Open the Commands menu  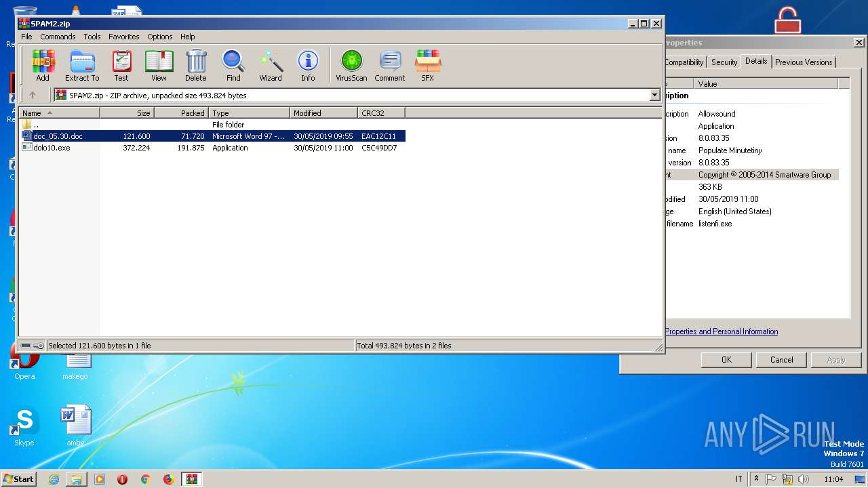[x=58, y=37]
